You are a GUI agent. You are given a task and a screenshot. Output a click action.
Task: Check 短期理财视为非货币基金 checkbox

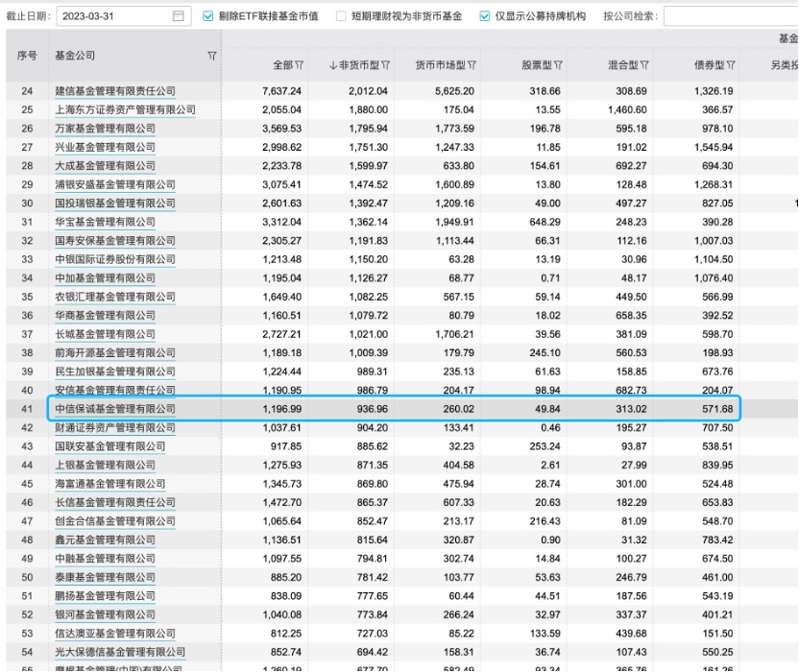pyautogui.click(x=341, y=16)
